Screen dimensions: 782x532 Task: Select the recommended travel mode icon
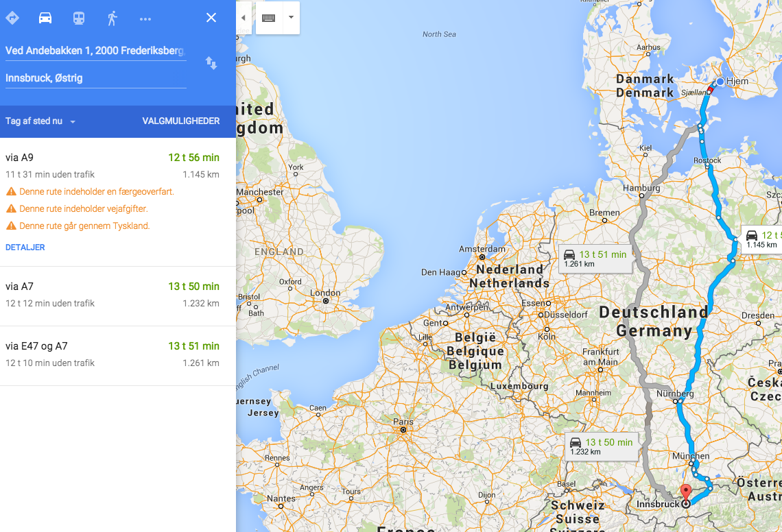pyautogui.click(x=12, y=18)
